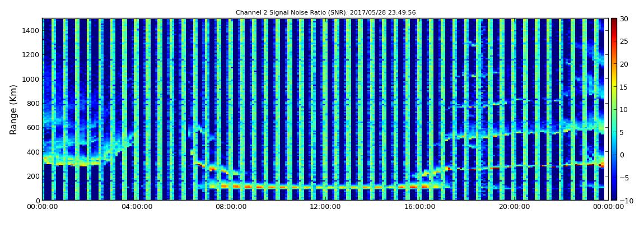The height and width of the screenshot is (228, 644).
Task: Click the colorbar label 15
Action: point(624,87)
